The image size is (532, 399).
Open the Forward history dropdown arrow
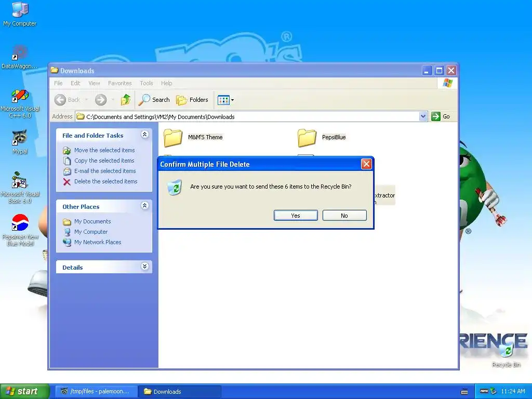coord(113,100)
